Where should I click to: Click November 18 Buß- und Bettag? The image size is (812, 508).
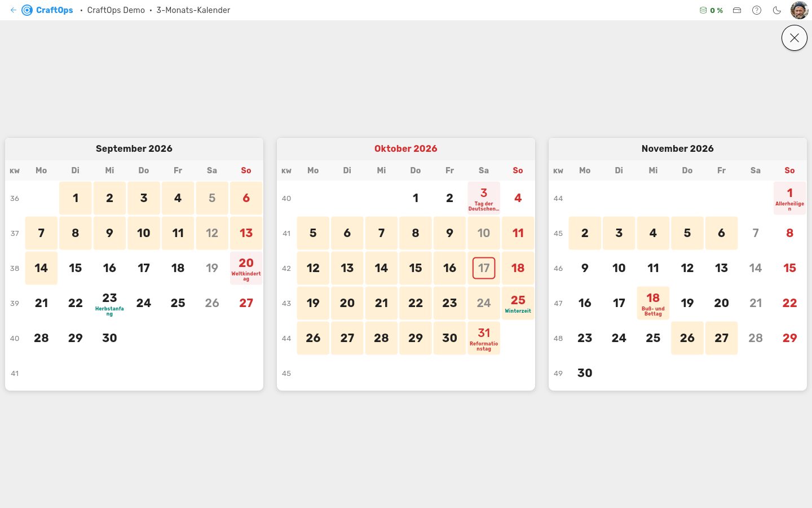653,303
